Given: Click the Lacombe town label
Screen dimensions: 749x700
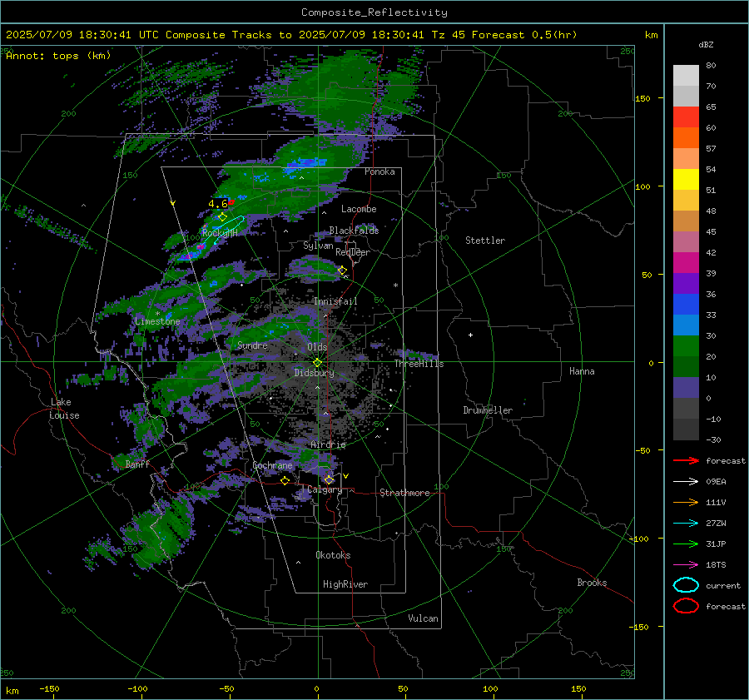Looking at the screenshot, I should (359, 209).
